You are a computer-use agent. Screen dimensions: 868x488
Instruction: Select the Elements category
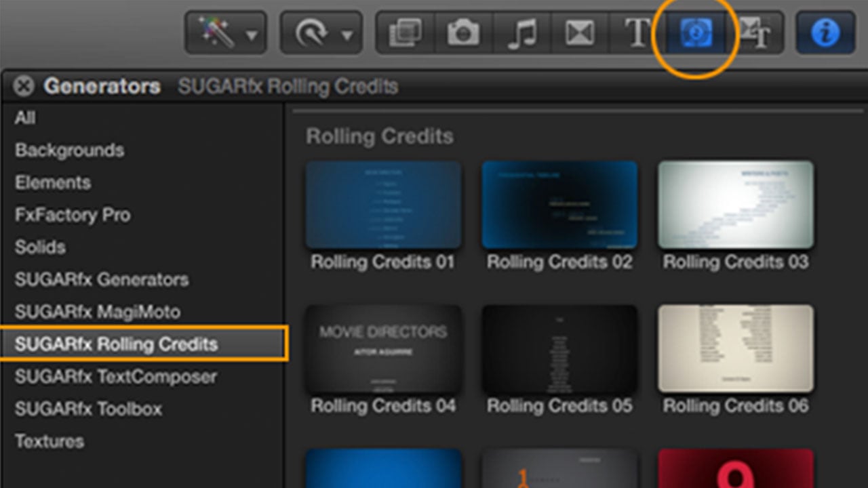(x=53, y=183)
